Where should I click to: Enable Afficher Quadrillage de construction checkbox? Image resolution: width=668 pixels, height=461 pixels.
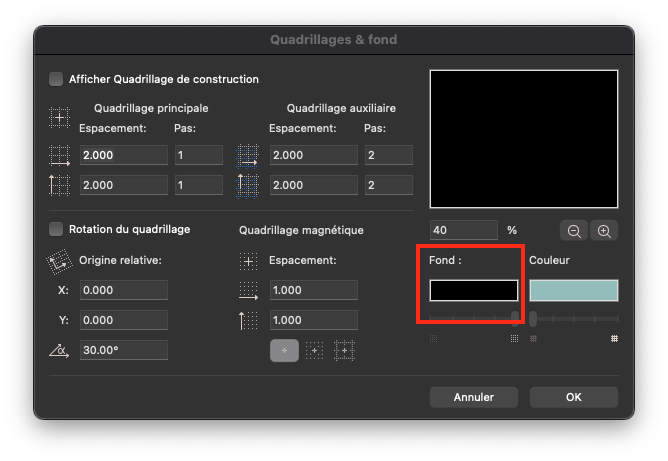click(x=56, y=79)
